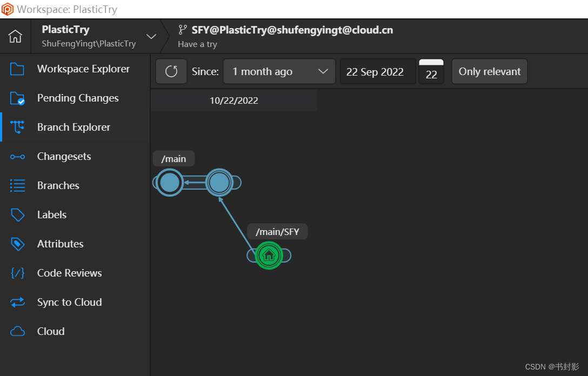Refresh the branch explorer diagram
Image resolution: width=588 pixels, height=376 pixels.
[x=171, y=71]
